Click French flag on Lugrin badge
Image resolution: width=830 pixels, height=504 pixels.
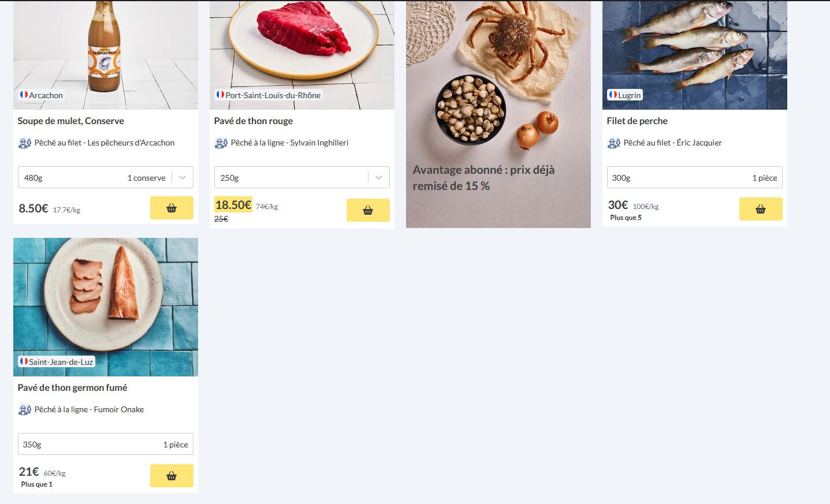[612, 95]
